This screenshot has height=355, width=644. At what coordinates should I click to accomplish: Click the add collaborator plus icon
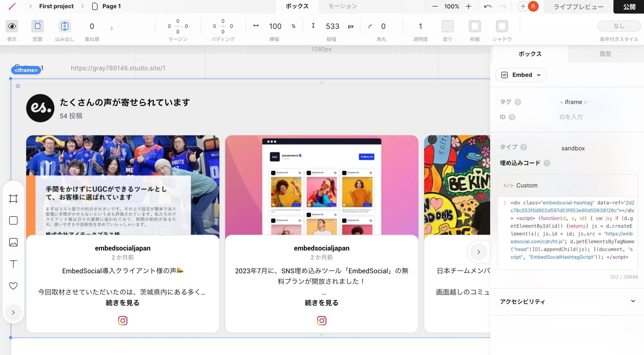pyautogui.click(x=523, y=7)
